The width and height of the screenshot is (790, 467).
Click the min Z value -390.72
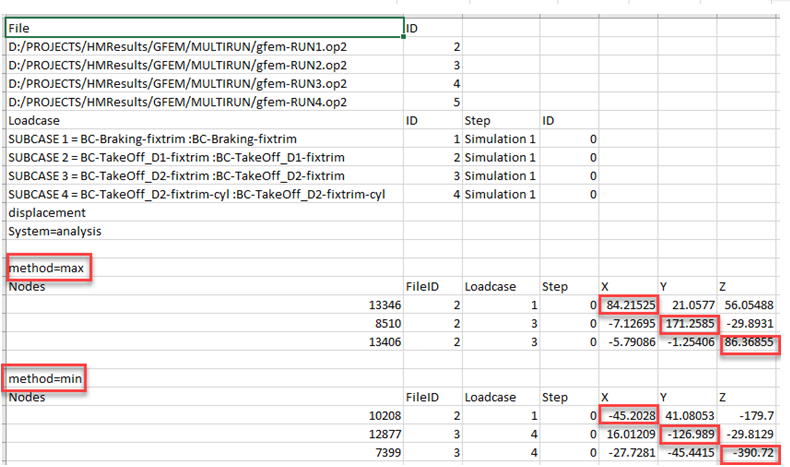746,452
